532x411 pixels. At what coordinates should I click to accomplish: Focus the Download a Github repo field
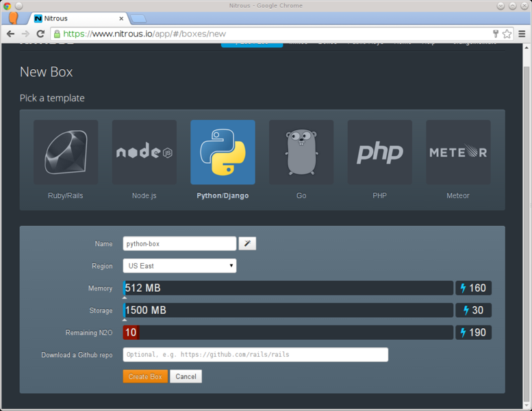point(255,355)
